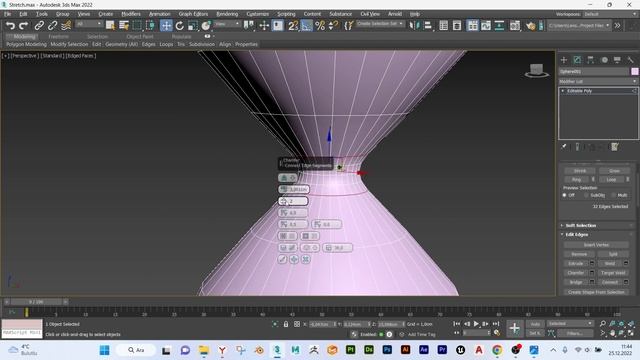Open the Utilities command panel tab
Viewport: 640px width, 360px height.
[x=631, y=60]
